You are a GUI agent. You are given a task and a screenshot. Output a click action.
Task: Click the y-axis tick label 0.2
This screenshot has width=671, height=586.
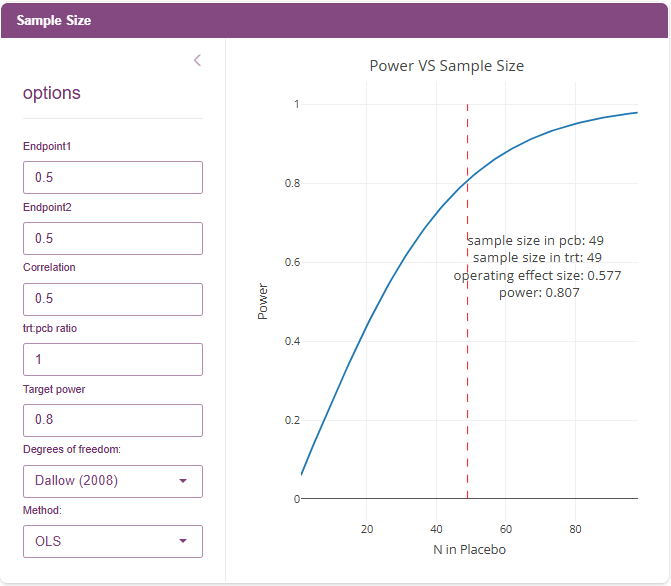[292, 420]
